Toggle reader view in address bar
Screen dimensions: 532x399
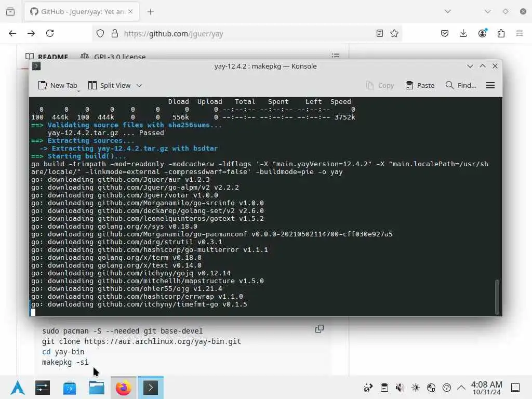pos(380,33)
